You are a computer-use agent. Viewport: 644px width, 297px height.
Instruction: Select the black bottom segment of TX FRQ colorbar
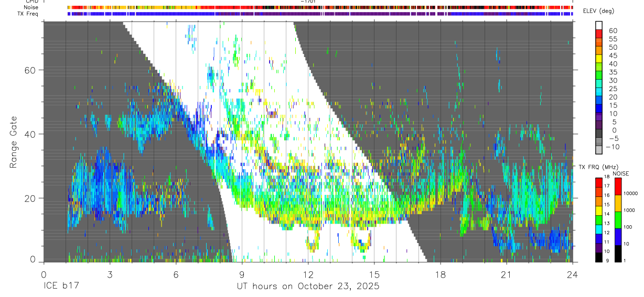click(x=599, y=257)
